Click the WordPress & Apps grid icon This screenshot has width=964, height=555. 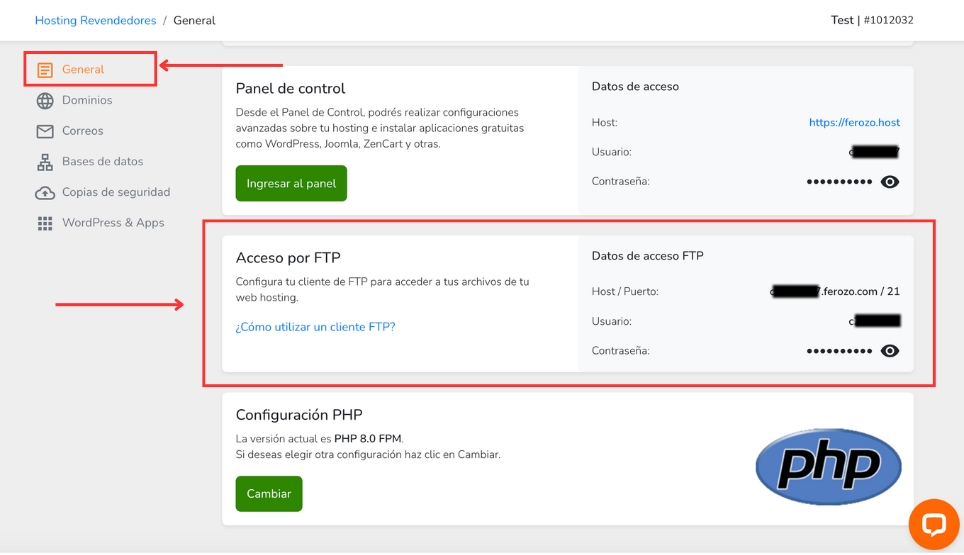coord(44,223)
